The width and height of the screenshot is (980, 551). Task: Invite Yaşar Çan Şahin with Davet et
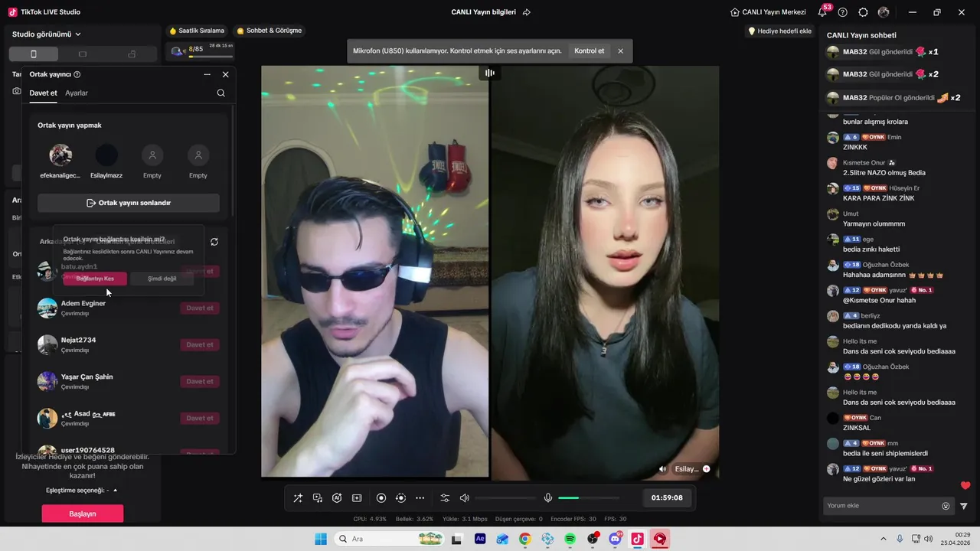pos(200,381)
